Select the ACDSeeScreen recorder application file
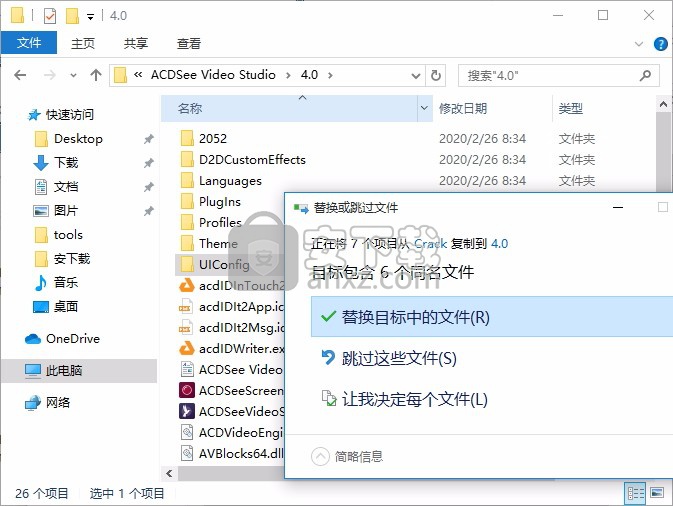Image resolution: width=673 pixels, height=506 pixels. click(241, 391)
